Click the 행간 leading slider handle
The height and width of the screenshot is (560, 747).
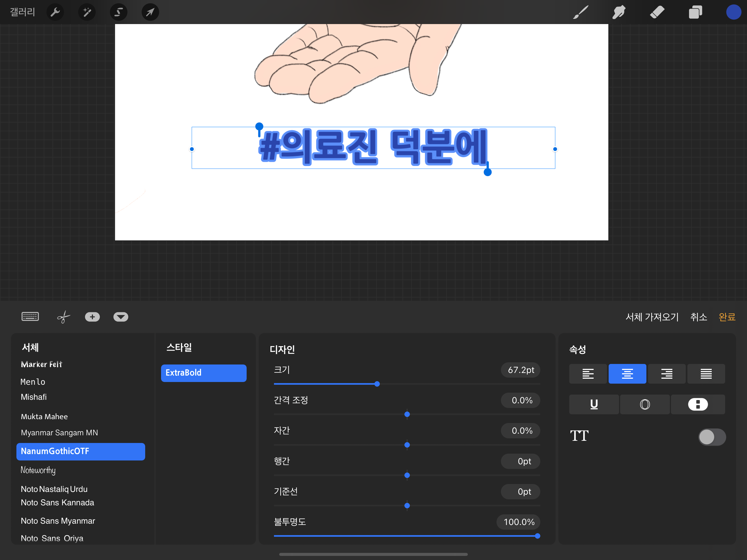[407, 475]
